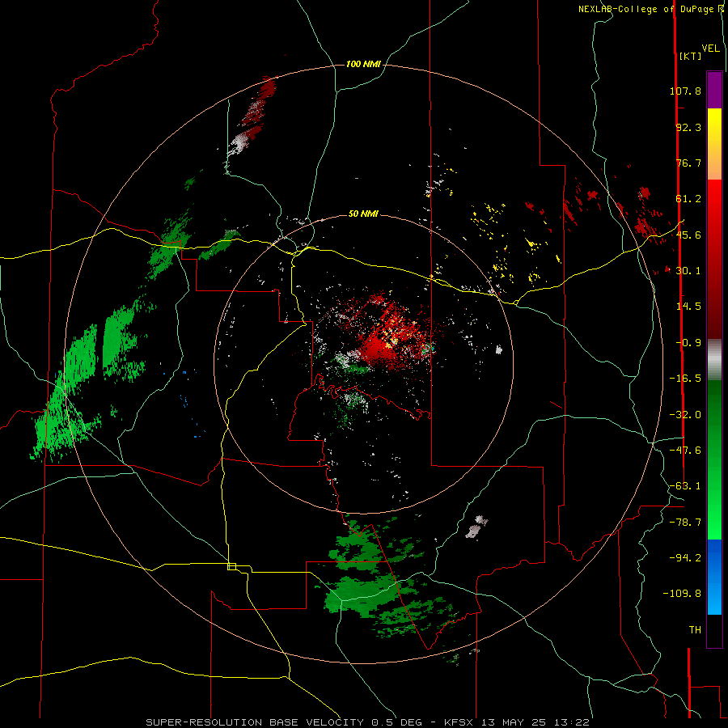This screenshot has width=728, height=728.
Task: Click the TH legend label
Action: pos(695,629)
